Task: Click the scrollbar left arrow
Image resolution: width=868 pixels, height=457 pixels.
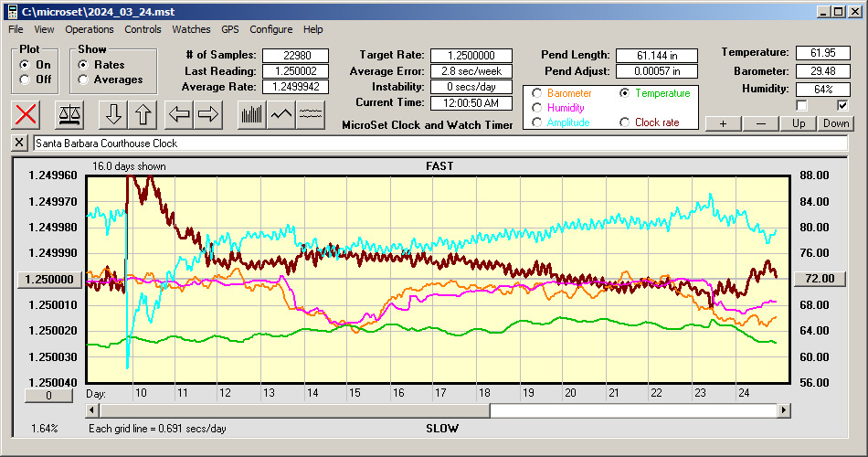Action: pos(92,410)
